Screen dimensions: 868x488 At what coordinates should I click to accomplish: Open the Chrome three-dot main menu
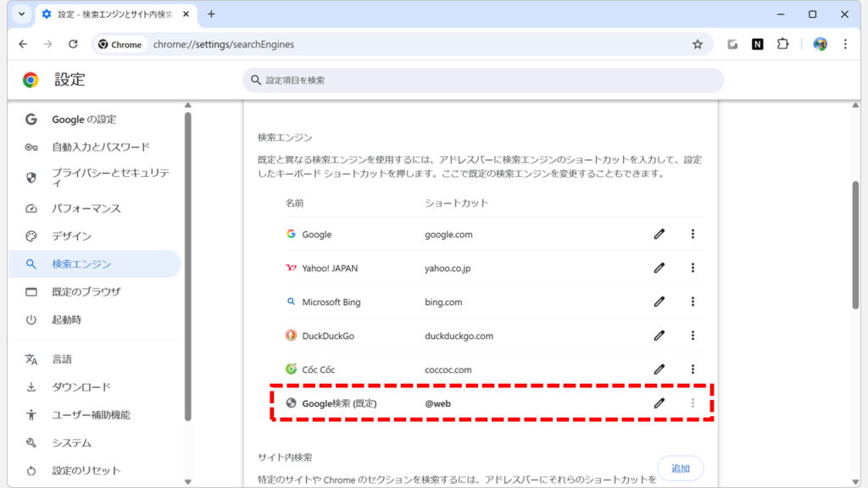845,44
